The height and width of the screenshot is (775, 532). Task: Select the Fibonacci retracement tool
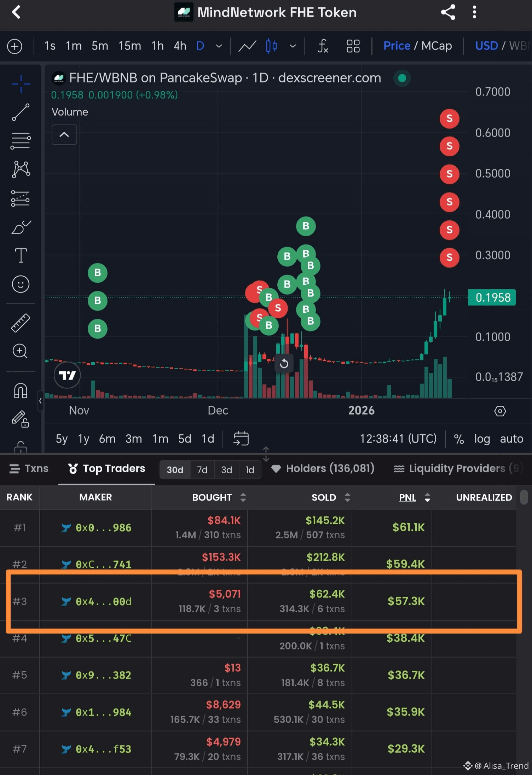[21, 141]
